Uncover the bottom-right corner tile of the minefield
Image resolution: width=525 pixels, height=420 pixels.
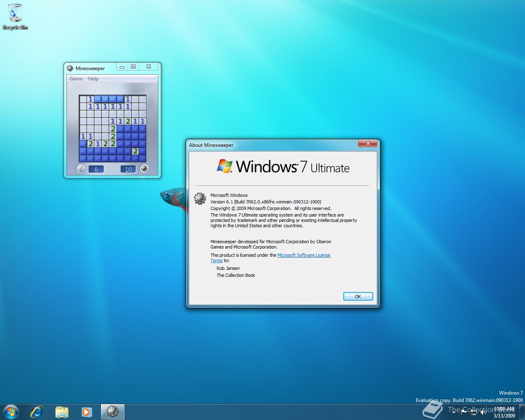click(143, 159)
